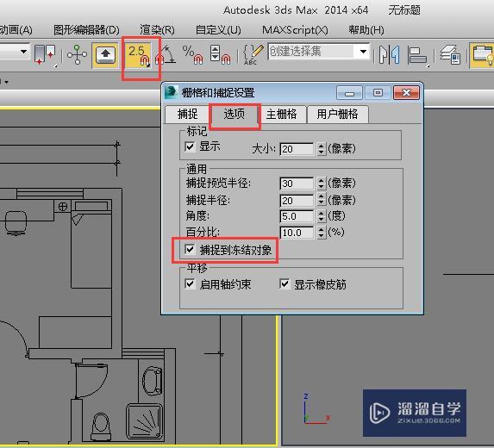Switch to the 用户栅格 tab
The height and width of the screenshot is (448, 494).
[337, 114]
